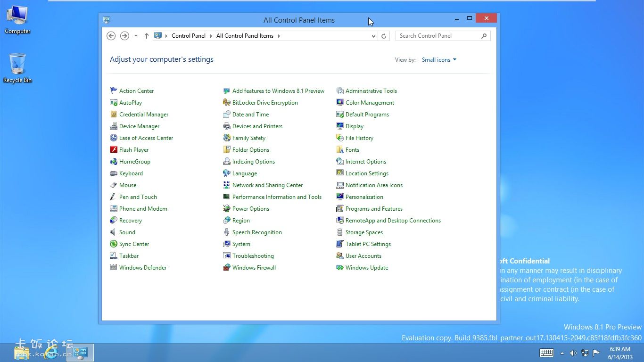Open the Action Center flag icon
Viewport: 644px width, 362px height.
tap(113, 90)
